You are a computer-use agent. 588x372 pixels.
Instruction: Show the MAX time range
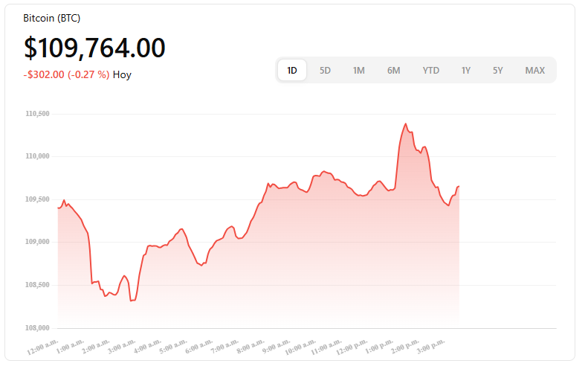coord(534,71)
